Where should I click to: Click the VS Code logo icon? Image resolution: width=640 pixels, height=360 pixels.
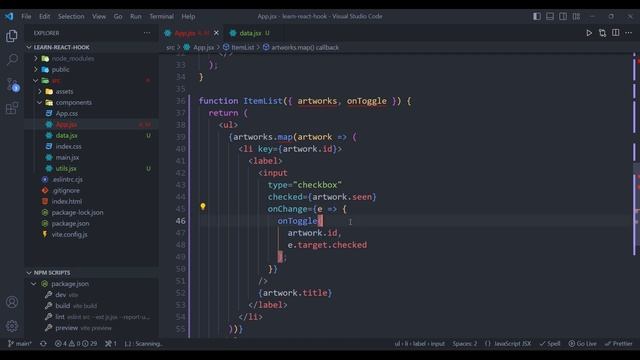point(9,16)
